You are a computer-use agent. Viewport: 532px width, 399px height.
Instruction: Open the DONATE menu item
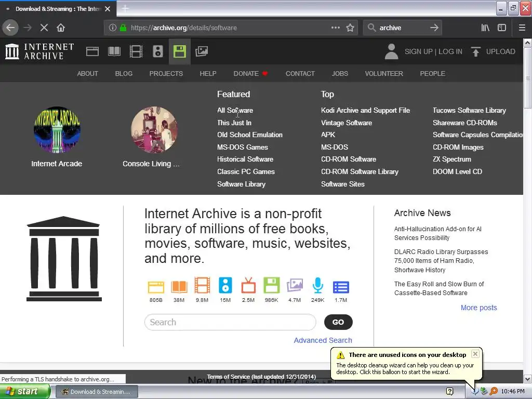(x=250, y=74)
